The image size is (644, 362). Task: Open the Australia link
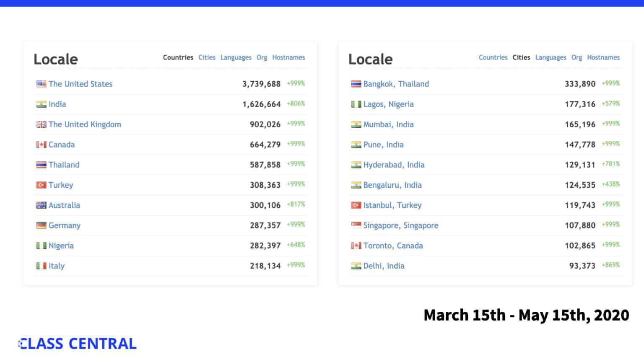(64, 205)
